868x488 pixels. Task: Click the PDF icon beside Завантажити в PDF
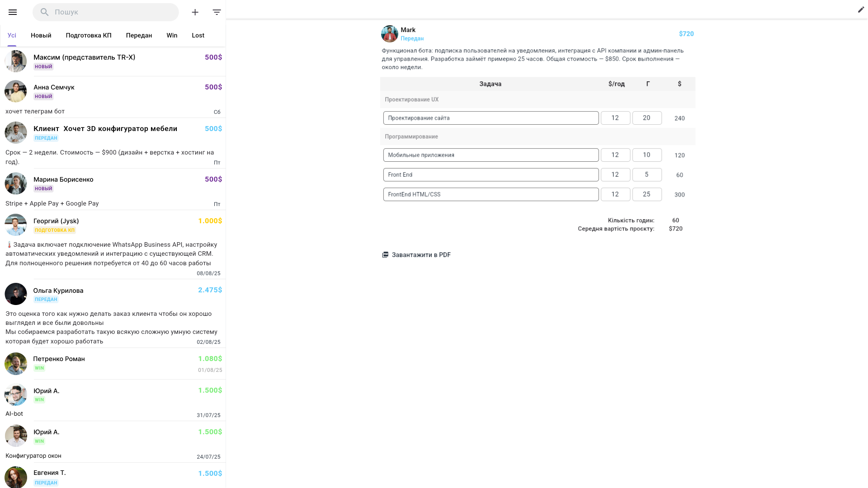pyautogui.click(x=385, y=255)
